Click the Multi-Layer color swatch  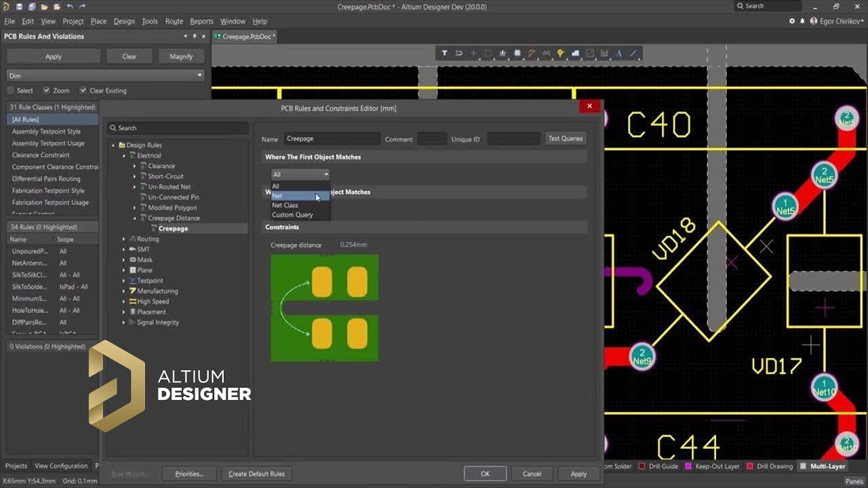coord(804,466)
